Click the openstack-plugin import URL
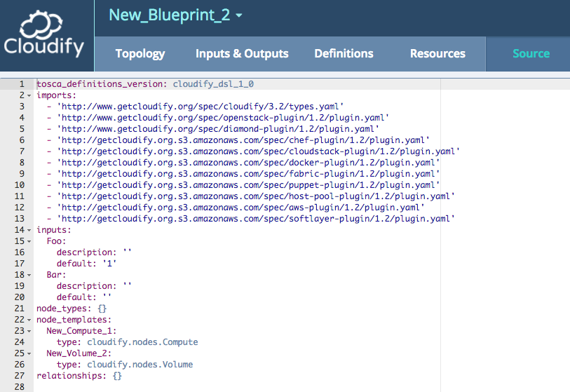This screenshot has height=392, width=570. pos(223,118)
